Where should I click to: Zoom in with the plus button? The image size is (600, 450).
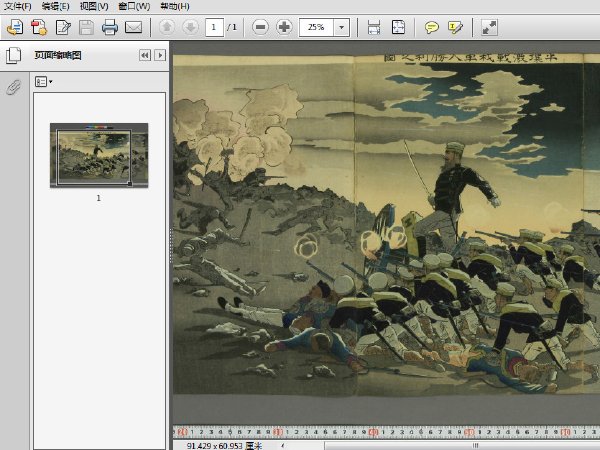[284, 27]
